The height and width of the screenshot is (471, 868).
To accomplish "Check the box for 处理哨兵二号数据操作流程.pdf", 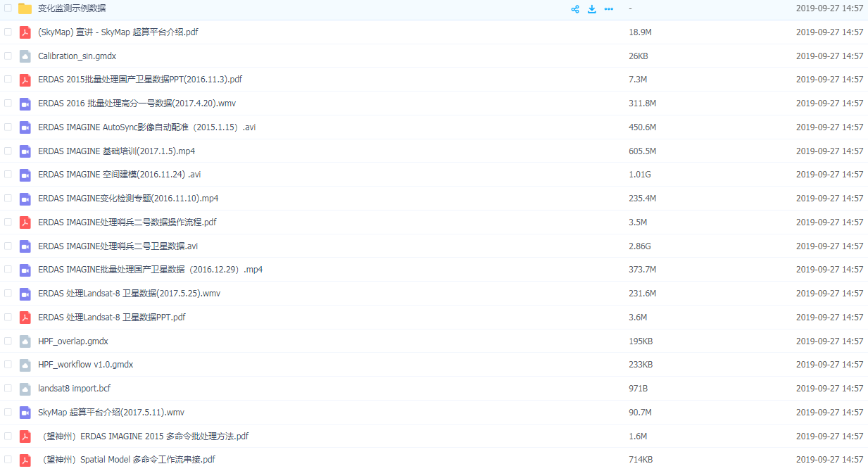I will [8, 222].
